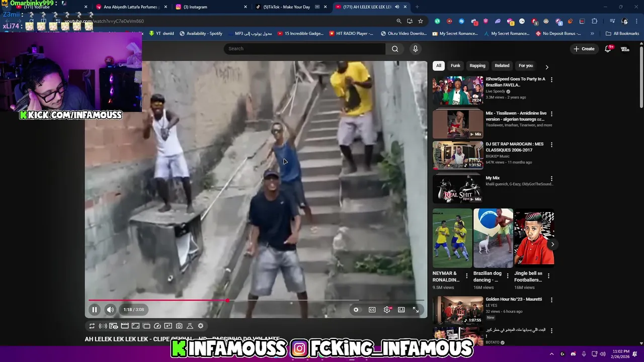Screen dimensions: 644x362
Task: Open options menu for Mix - Tissilawen
Action: [x=551, y=114]
